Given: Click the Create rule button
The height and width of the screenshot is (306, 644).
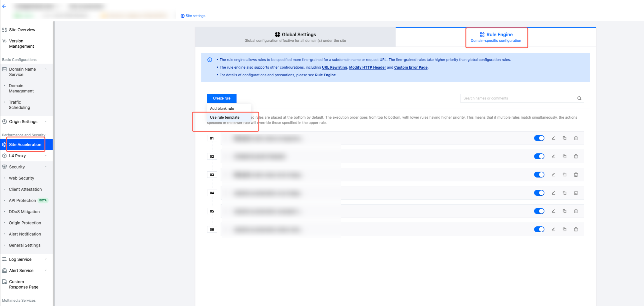Looking at the screenshot, I should pos(222,98).
